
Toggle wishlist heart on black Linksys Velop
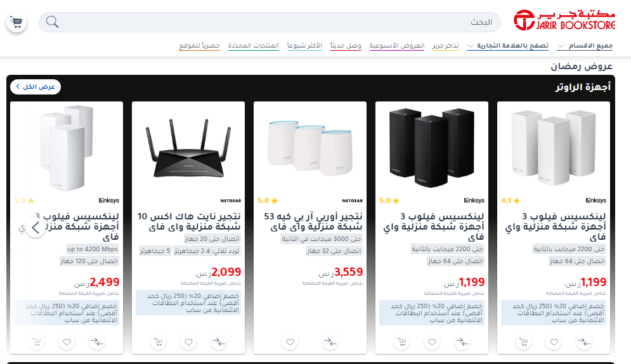(432, 342)
